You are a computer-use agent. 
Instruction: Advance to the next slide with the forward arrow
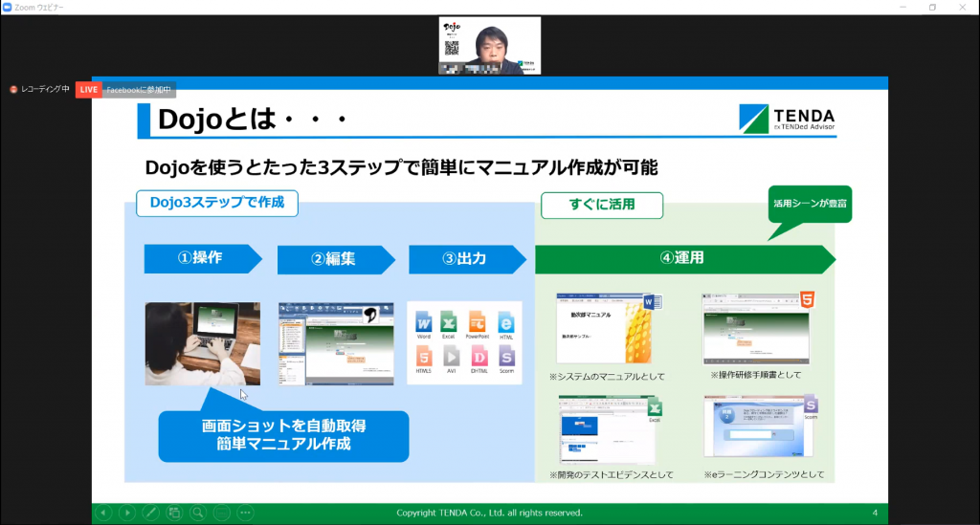point(127,513)
